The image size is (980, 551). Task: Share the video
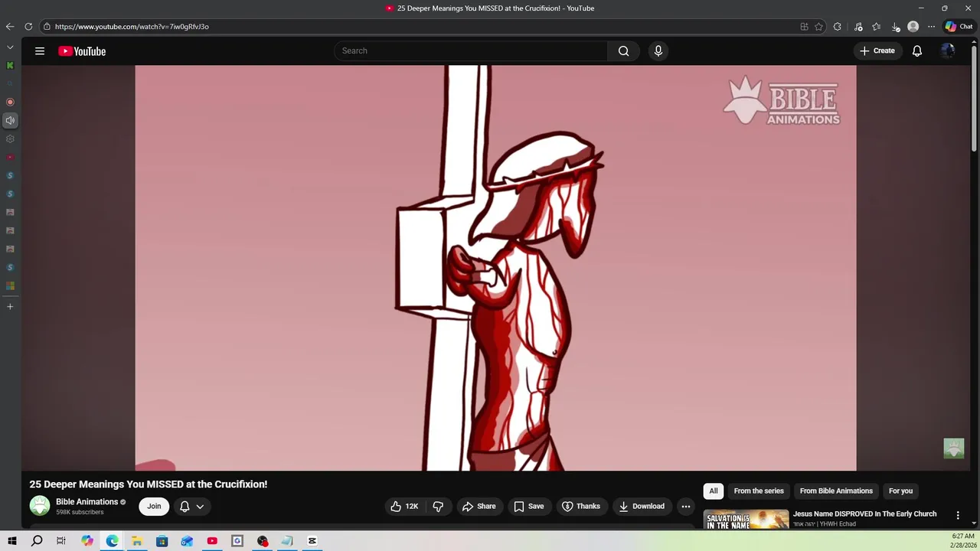[x=479, y=507]
